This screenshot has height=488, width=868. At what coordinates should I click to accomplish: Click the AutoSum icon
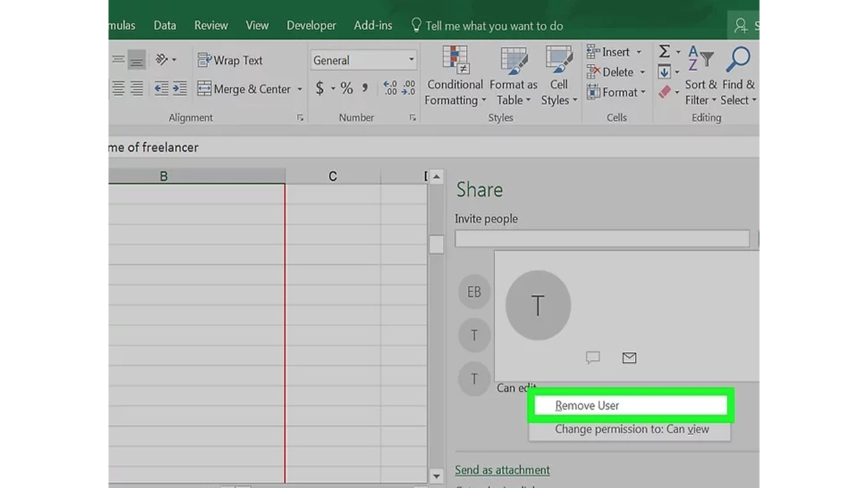[664, 51]
